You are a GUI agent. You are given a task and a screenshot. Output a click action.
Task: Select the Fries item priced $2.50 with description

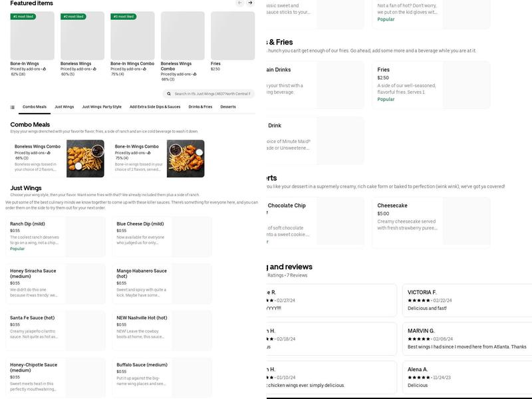pos(431,85)
